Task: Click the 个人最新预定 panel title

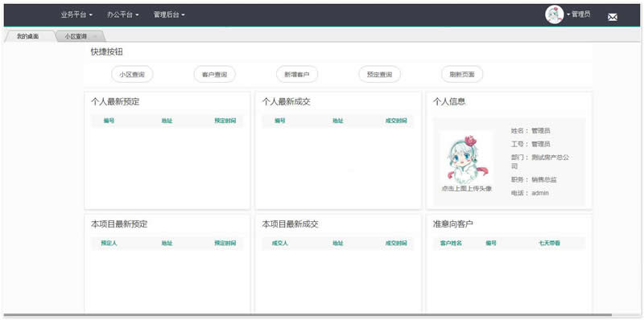Action: coord(115,102)
